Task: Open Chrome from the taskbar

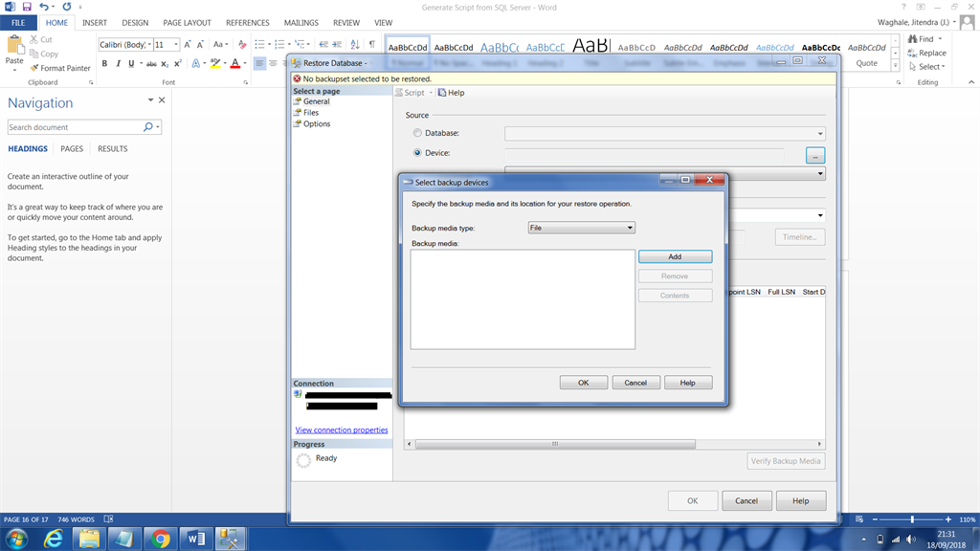Action: pyautogui.click(x=160, y=539)
